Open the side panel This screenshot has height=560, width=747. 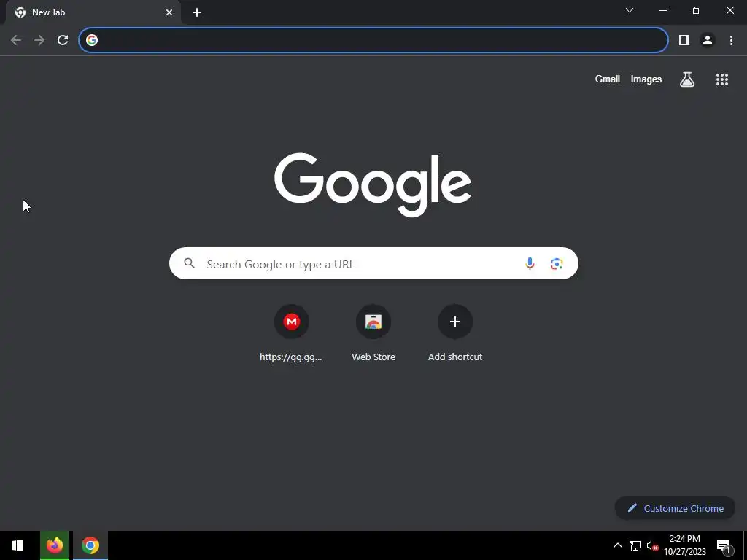684,40
